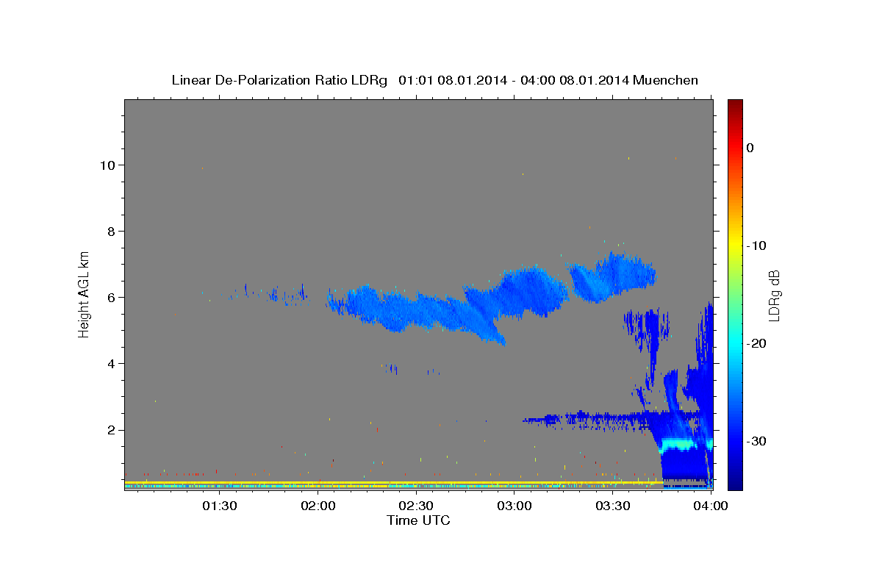Click the 'LDRg dB' colorbar label
Viewport: 882px width, 588px height.
click(x=773, y=295)
